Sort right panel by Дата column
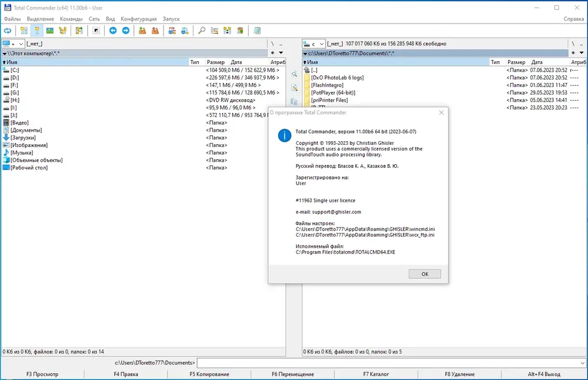 pos(549,62)
